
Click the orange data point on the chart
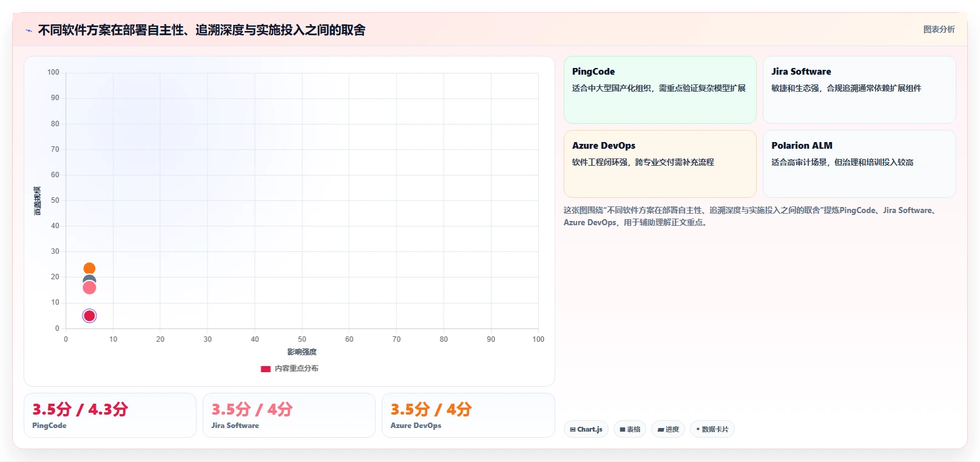pos(89,268)
